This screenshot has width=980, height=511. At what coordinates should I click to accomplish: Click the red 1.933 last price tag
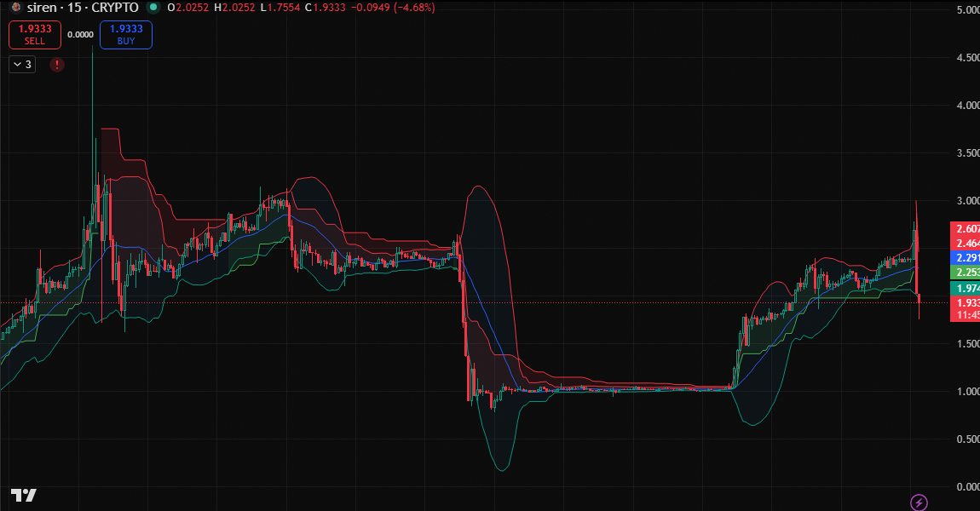tap(965, 303)
